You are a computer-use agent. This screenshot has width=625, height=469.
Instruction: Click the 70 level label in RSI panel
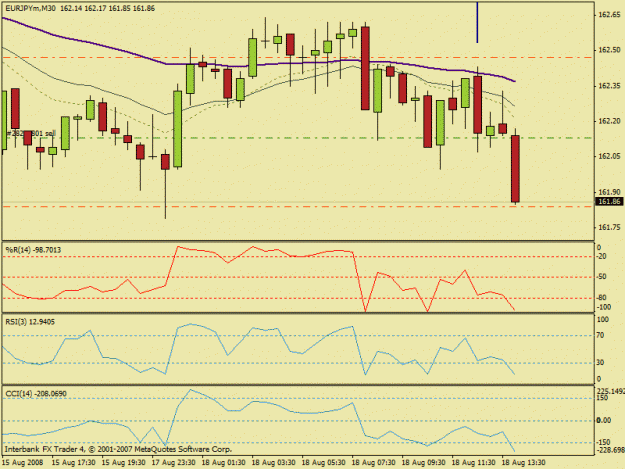(x=601, y=335)
